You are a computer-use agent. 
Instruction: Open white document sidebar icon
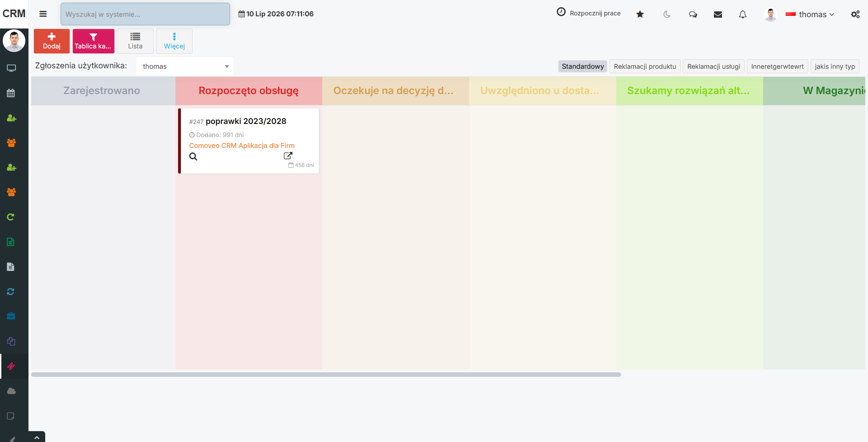11,267
